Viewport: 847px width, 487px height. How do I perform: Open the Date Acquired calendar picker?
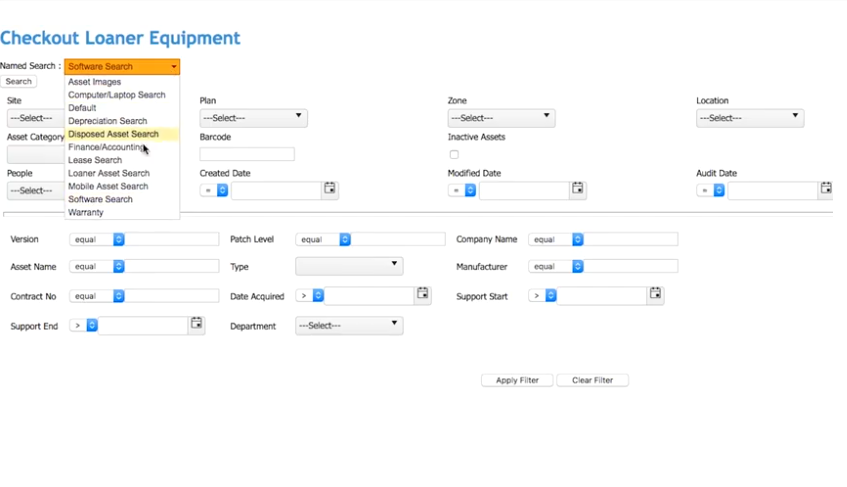423,294
